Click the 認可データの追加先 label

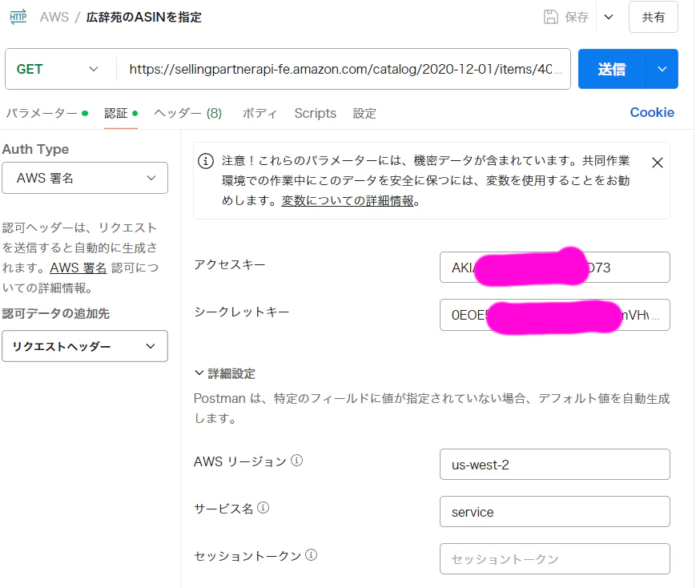point(56,313)
